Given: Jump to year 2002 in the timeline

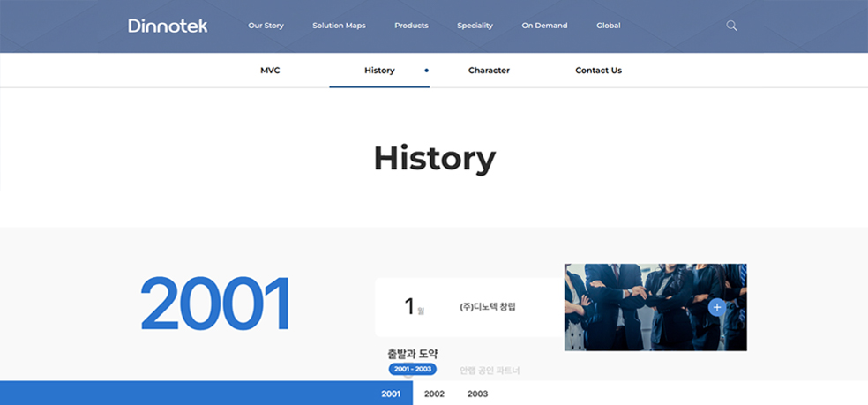Looking at the screenshot, I should pyautogui.click(x=434, y=394).
